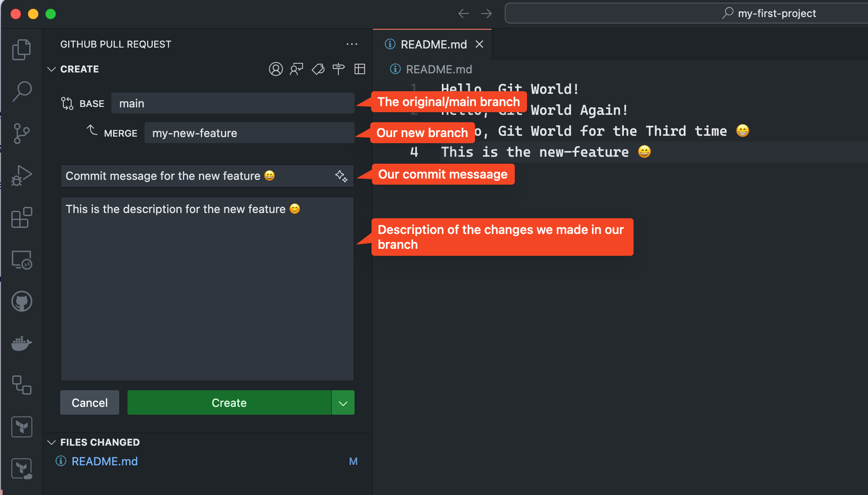Image resolution: width=868 pixels, height=495 pixels.
Task: Choose the base branch main
Action: (233, 103)
